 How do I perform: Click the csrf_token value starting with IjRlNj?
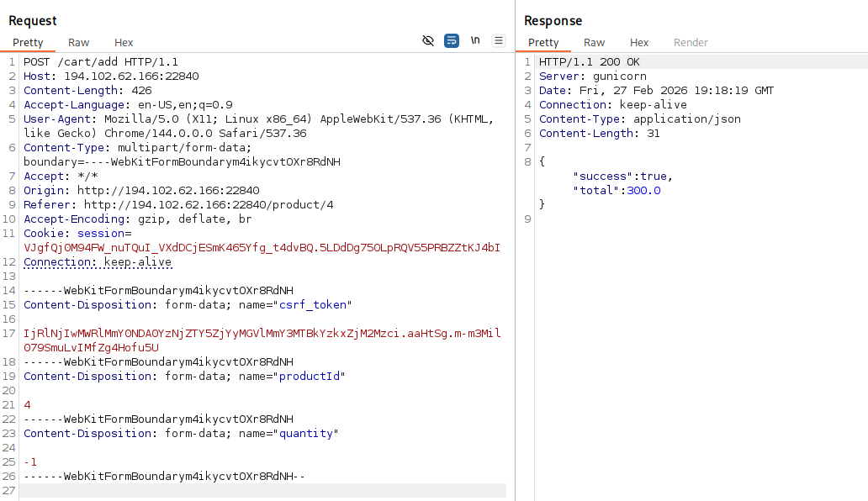click(x=261, y=334)
